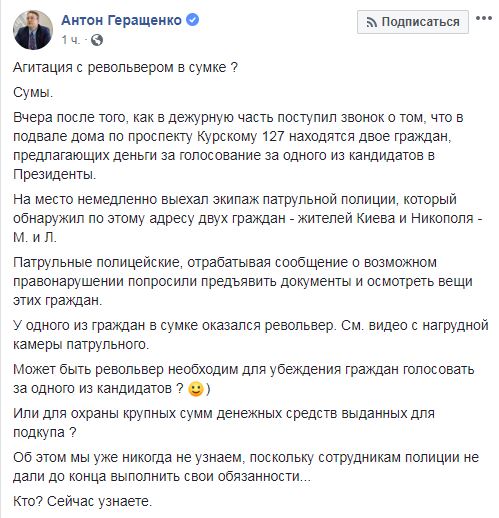Click the word 'Президенты.' in the post
The image size is (499, 518).
click(55, 174)
